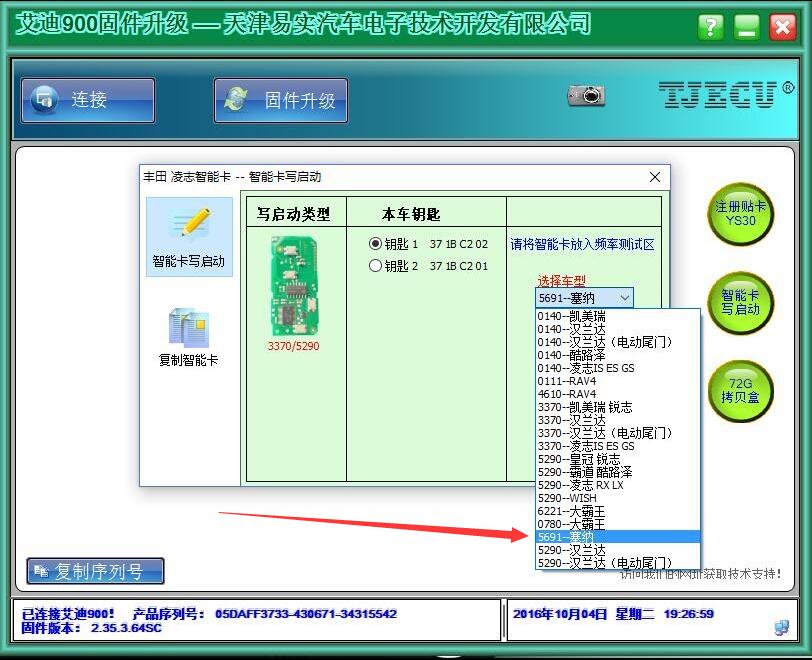
Task: Choose 0140--汉兰达（电动尾门）option
Action: pyautogui.click(x=618, y=342)
